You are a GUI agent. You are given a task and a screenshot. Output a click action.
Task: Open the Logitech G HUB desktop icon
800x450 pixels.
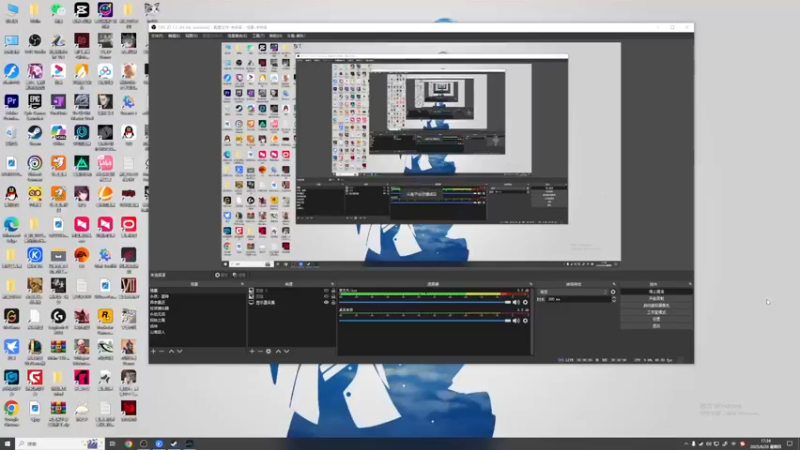[x=58, y=319]
